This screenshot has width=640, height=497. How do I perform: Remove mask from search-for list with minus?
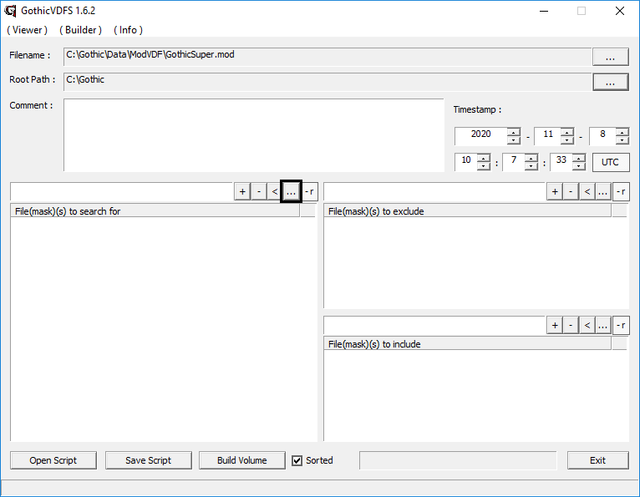point(259,191)
